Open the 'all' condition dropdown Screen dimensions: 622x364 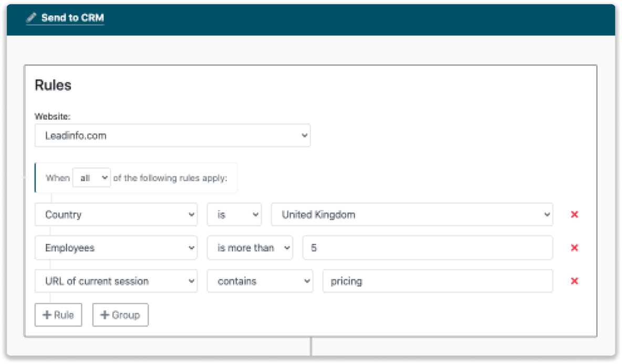(x=91, y=178)
